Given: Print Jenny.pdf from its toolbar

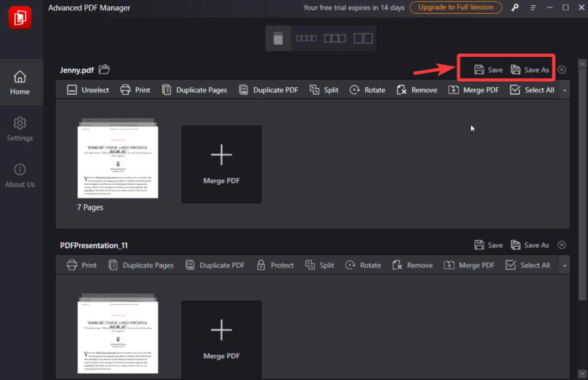Looking at the screenshot, I should (135, 90).
